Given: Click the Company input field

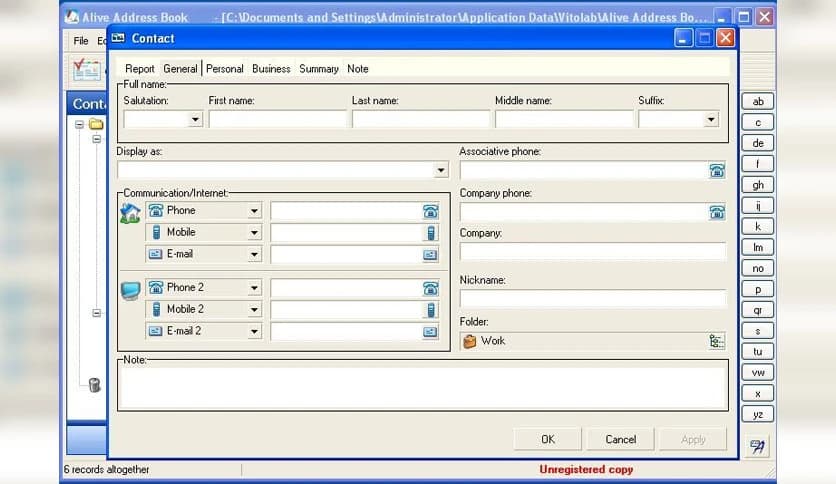Looking at the screenshot, I should click(x=593, y=252).
